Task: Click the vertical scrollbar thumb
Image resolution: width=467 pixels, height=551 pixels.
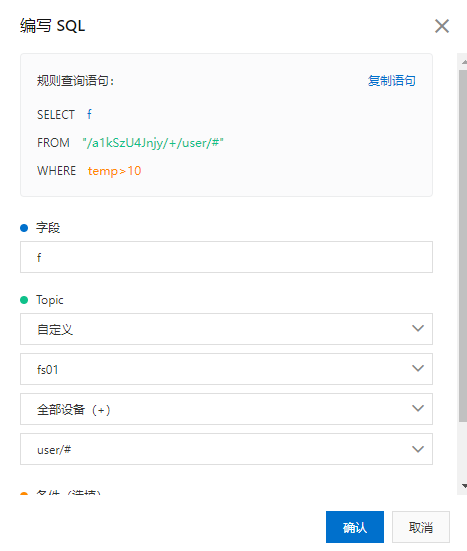Action: click(463, 246)
